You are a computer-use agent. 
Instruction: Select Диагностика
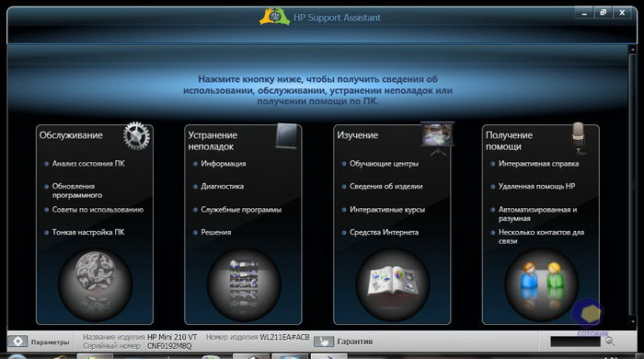223,186
